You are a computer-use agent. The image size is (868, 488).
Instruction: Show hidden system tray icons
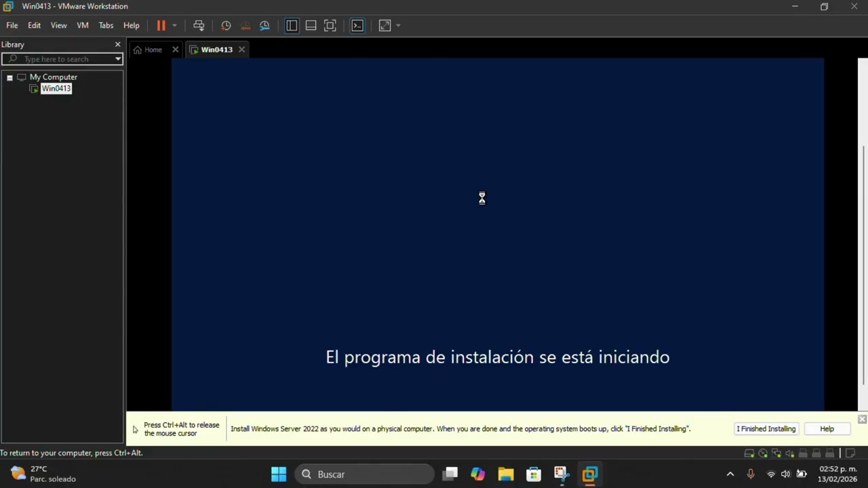point(730,474)
